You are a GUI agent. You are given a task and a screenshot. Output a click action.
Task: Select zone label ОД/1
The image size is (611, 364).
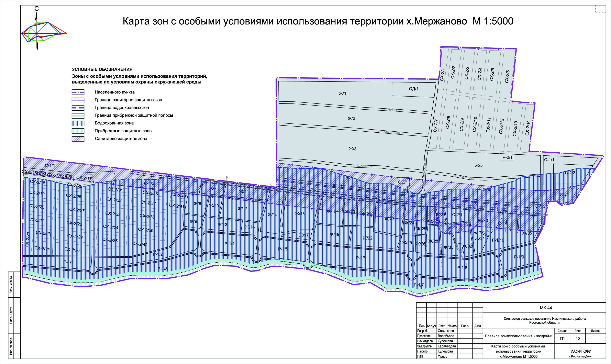tap(414, 89)
